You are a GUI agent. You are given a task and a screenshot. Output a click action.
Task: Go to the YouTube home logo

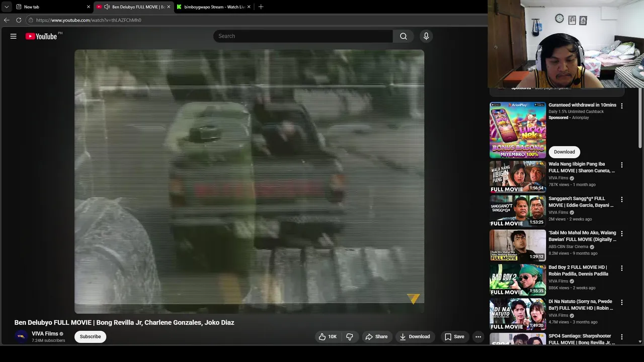click(41, 36)
